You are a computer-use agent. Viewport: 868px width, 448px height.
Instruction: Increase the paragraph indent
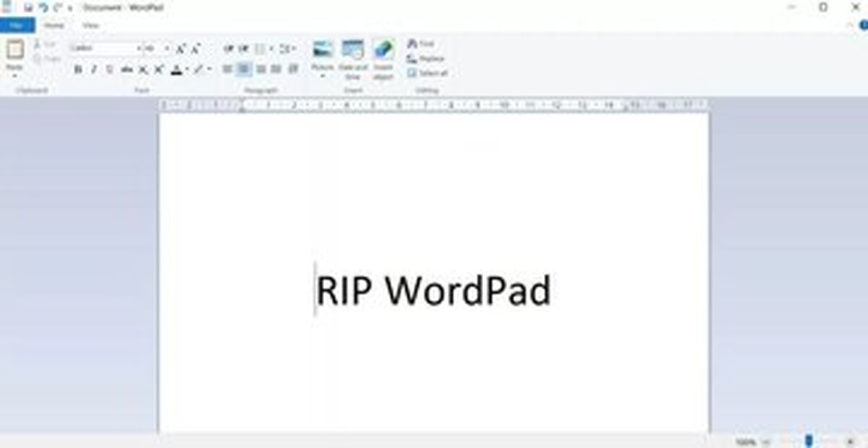(x=244, y=48)
